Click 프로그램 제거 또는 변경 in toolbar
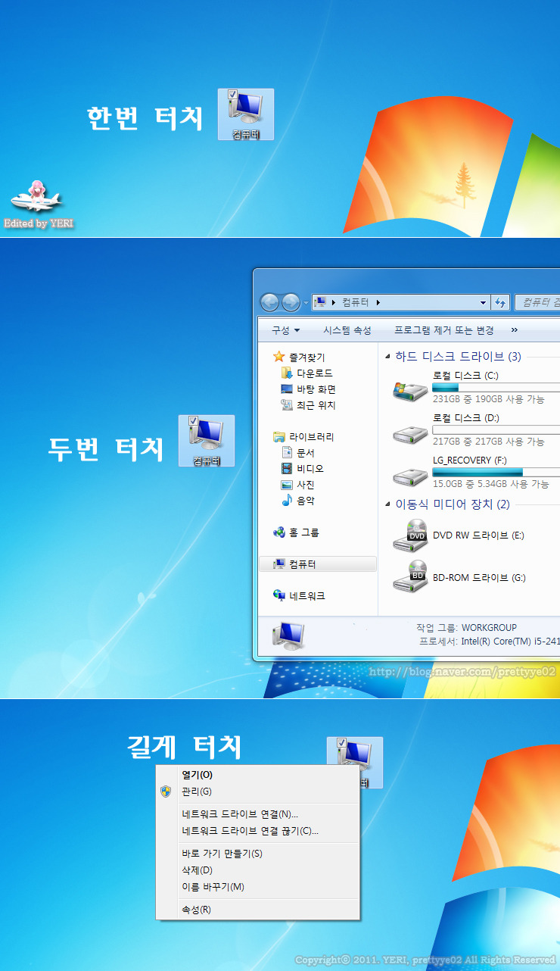Screen dimensions: 560x971 (x=444, y=330)
